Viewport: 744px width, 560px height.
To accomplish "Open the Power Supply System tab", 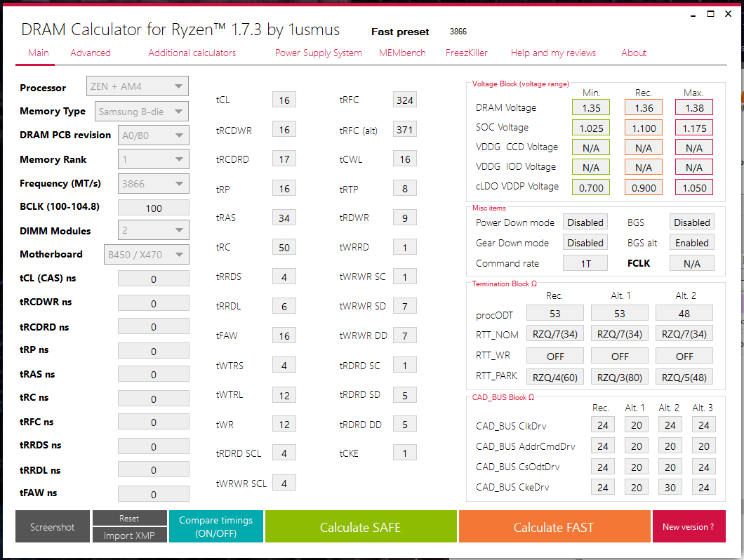I will pos(319,53).
